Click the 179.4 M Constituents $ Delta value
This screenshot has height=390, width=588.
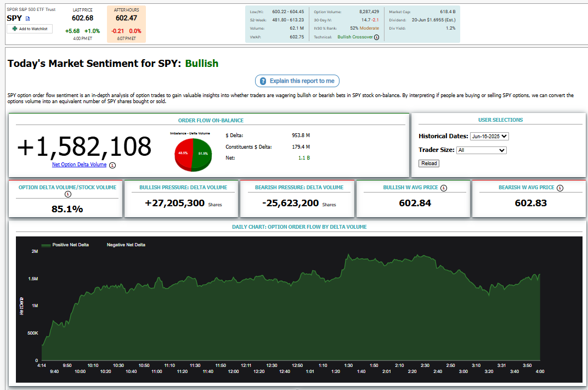[301, 147]
